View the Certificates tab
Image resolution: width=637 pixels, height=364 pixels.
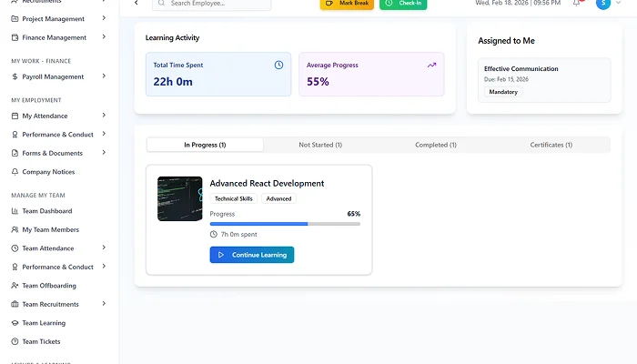[x=551, y=145]
